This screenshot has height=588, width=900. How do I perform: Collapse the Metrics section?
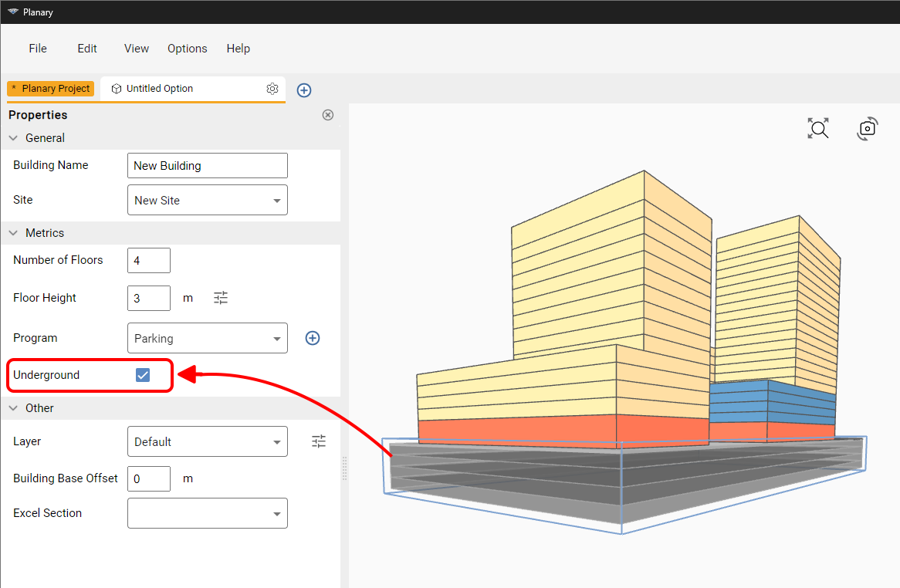click(13, 233)
